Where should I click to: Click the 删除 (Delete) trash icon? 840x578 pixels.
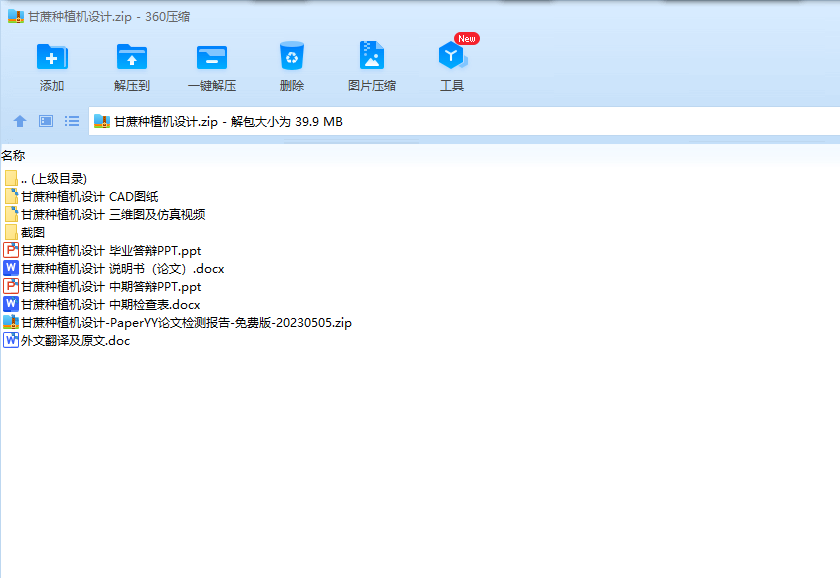tap(292, 56)
